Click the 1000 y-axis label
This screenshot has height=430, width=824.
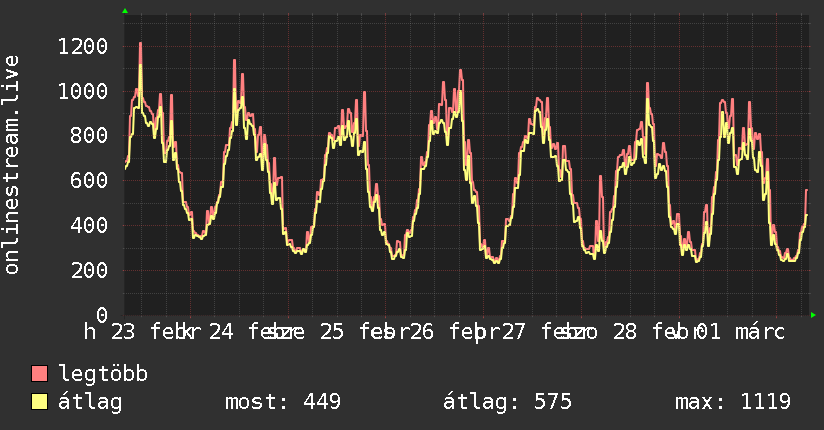tap(83, 91)
